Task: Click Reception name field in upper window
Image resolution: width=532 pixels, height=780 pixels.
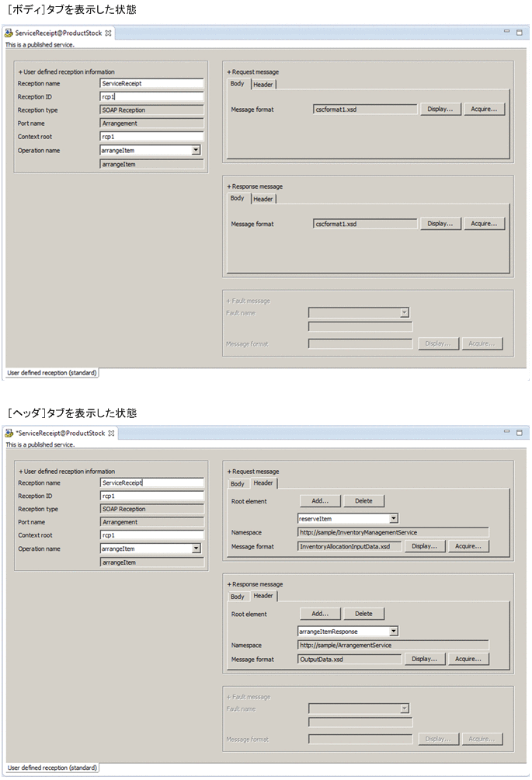Action: point(151,84)
